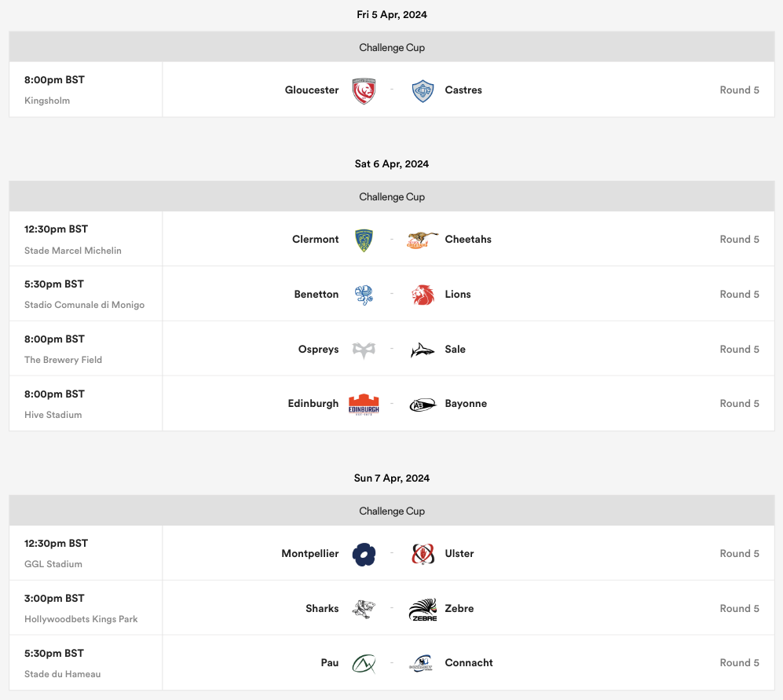Click the Cheetahs team logo
The image size is (783, 700).
point(423,240)
